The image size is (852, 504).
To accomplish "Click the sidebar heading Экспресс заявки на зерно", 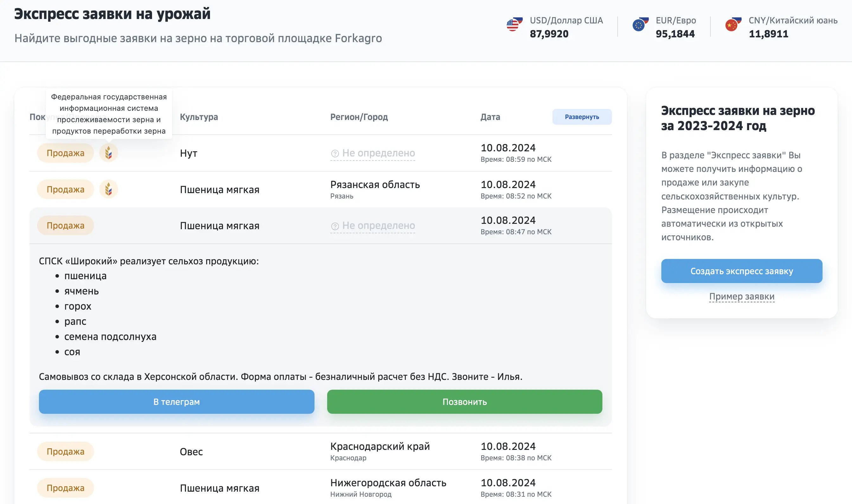I will (738, 118).
